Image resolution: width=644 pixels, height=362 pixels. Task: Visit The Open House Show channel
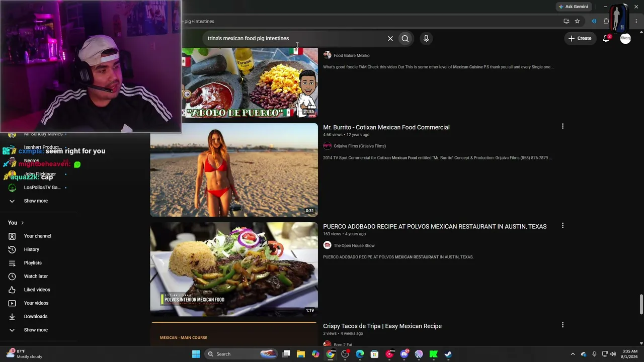pos(354,245)
